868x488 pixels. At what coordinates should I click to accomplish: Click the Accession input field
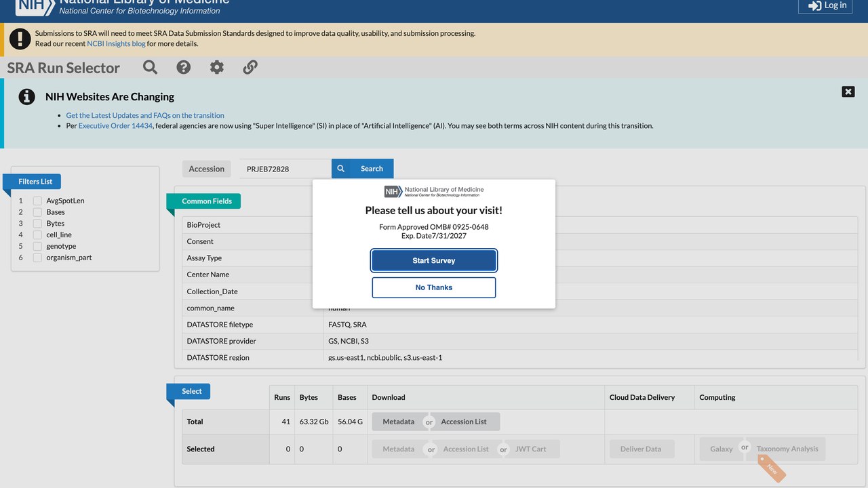(x=285, y=169)
